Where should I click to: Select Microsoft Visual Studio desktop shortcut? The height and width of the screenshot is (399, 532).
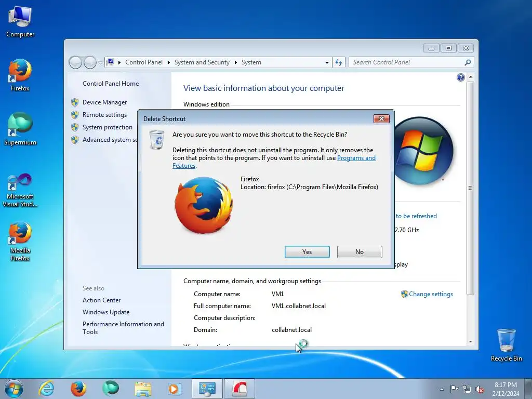tap(20, 190)
